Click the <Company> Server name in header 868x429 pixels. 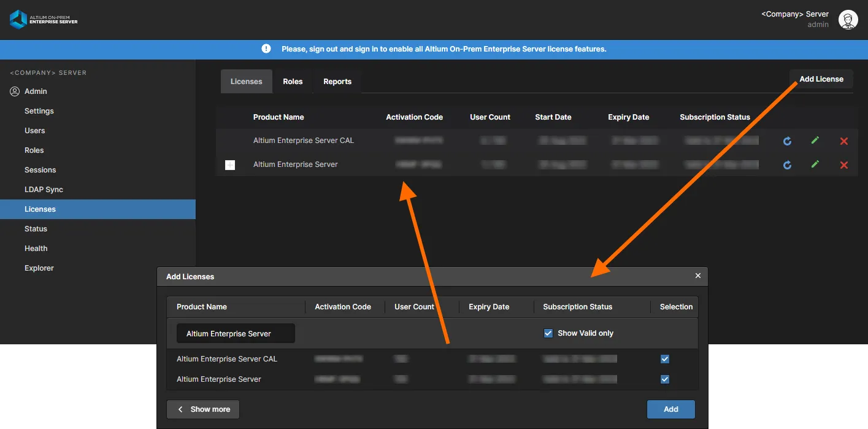795,14
